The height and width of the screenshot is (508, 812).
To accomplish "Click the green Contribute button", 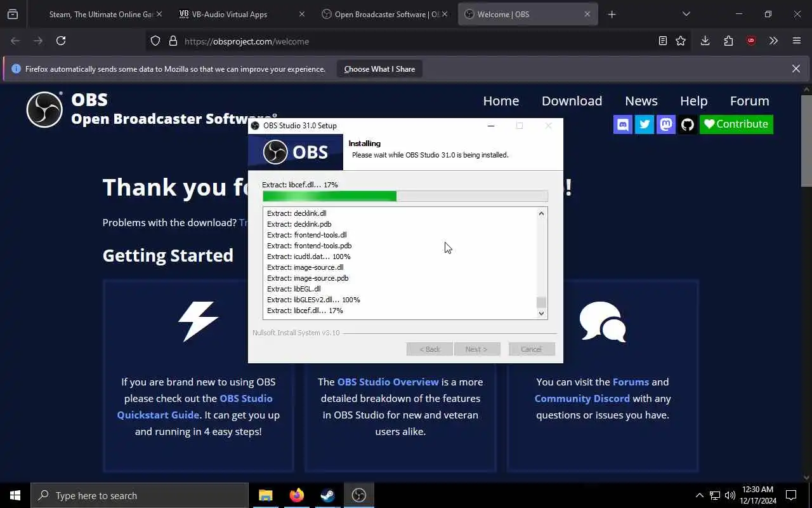I will pos(737,124).
